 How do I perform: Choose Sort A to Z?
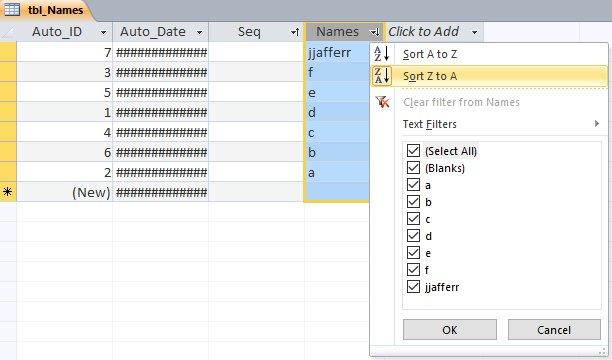[x=489, y=54]
